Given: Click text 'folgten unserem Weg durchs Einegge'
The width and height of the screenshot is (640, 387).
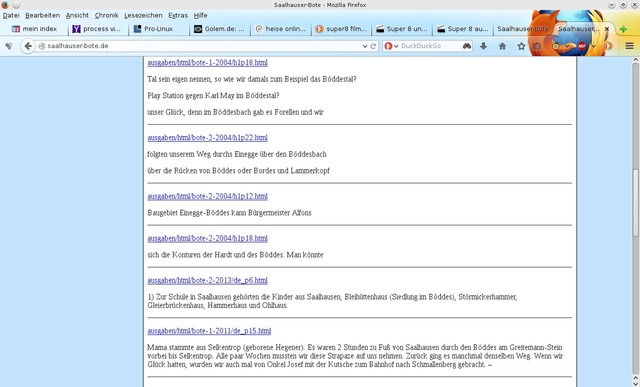Looking at the screenshot, I should (202, 154).
